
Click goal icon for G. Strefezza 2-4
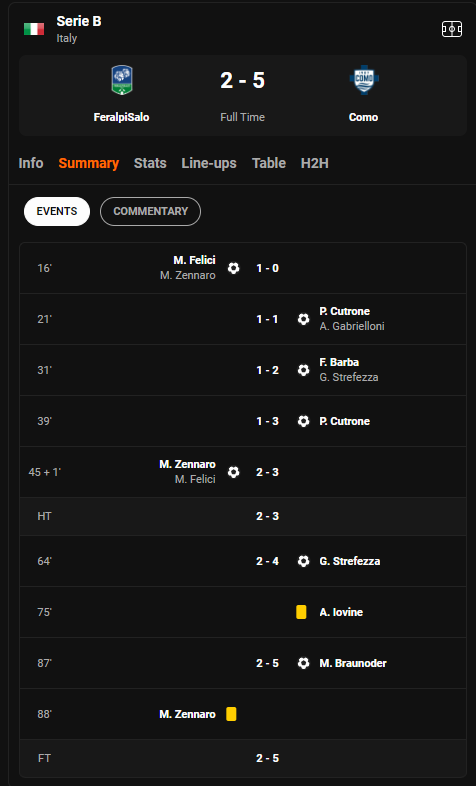303,561
